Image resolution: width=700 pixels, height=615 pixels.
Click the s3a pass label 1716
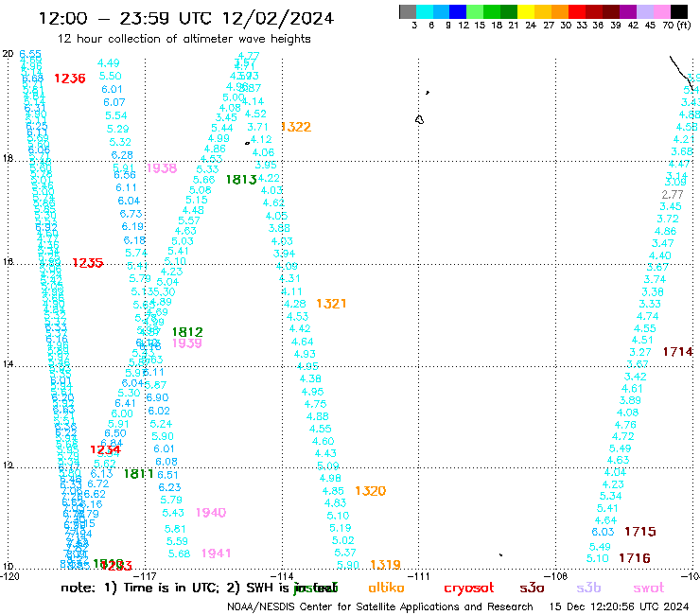(635, 558)
